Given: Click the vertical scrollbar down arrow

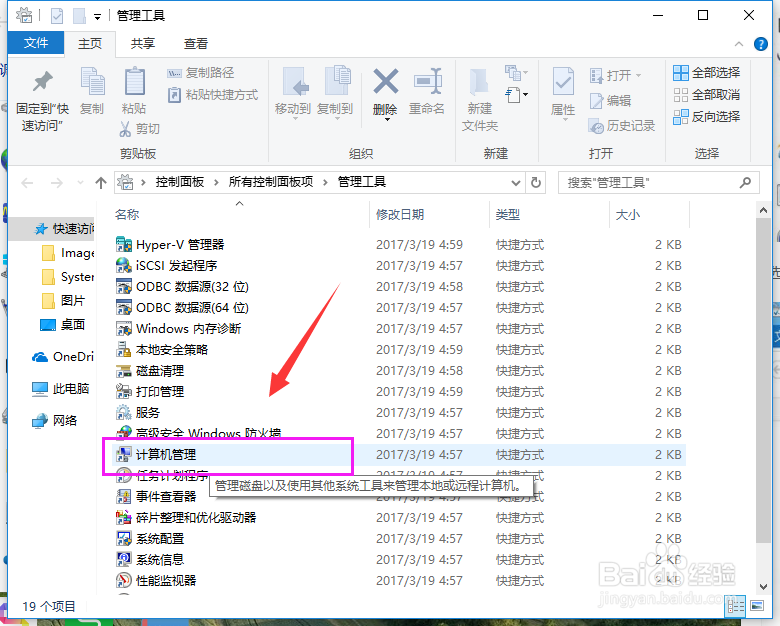Looking at the screenshot, I should [763, 587].
